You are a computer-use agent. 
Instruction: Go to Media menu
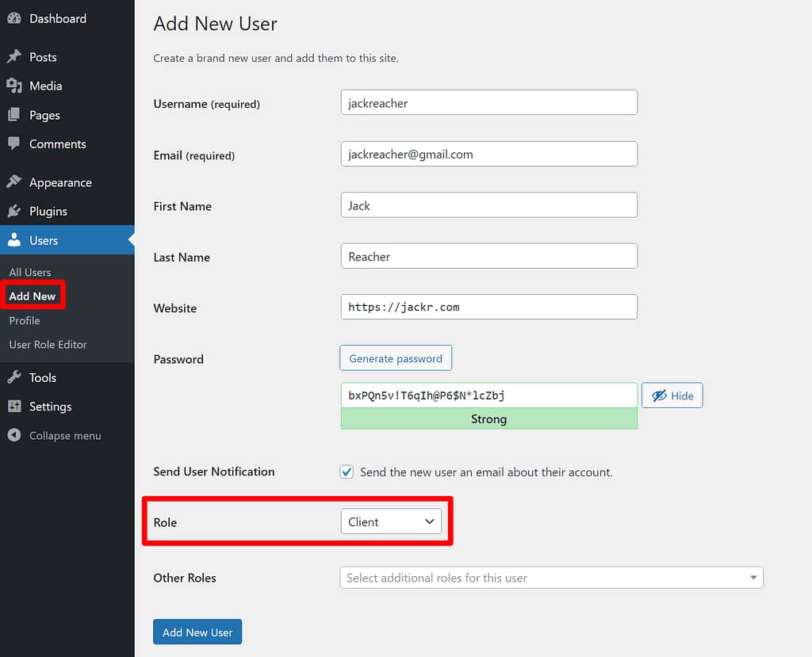tap(67, 86)
